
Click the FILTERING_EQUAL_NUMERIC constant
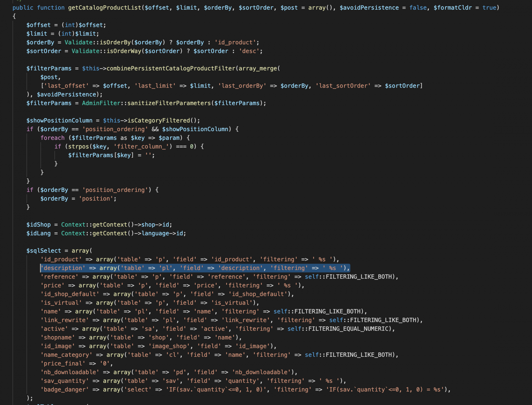click(x=348, y=329)
